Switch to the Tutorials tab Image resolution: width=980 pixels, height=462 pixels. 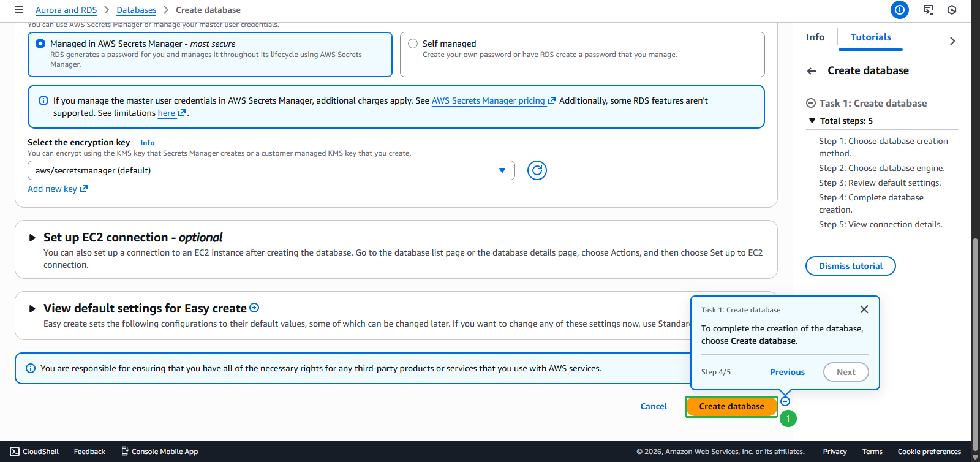(x=870, y=37)
